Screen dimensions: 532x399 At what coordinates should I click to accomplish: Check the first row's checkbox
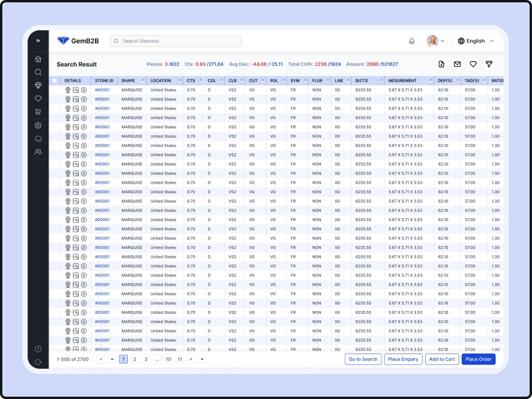click(x=55, y=90)
